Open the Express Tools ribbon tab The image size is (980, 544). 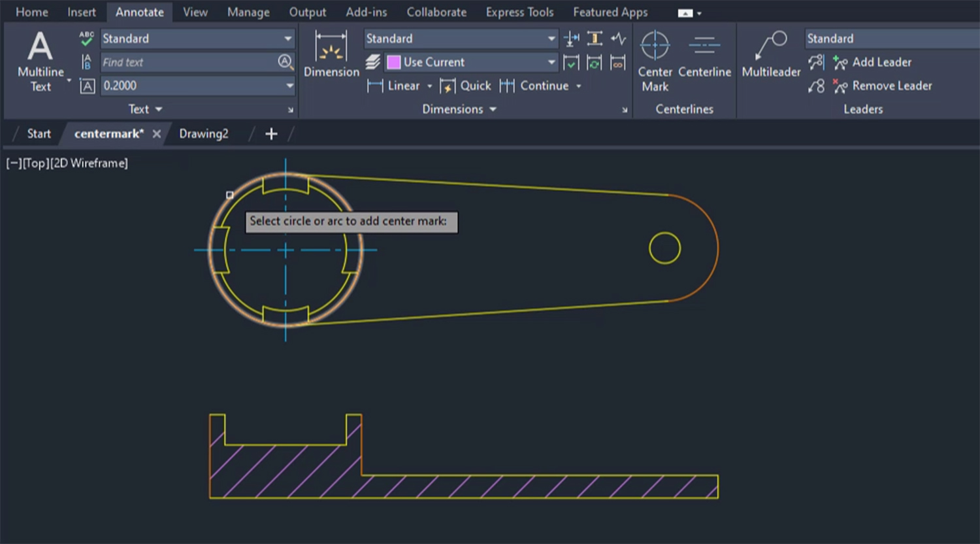pyautogui.click(x=519, y=11)
